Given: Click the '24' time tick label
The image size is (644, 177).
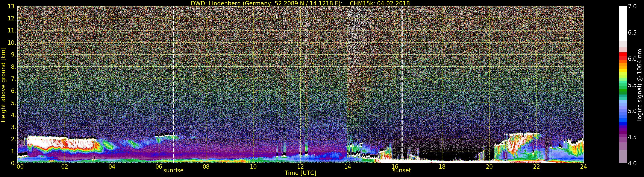Looking at the screenshot, I should coord(583,166).
